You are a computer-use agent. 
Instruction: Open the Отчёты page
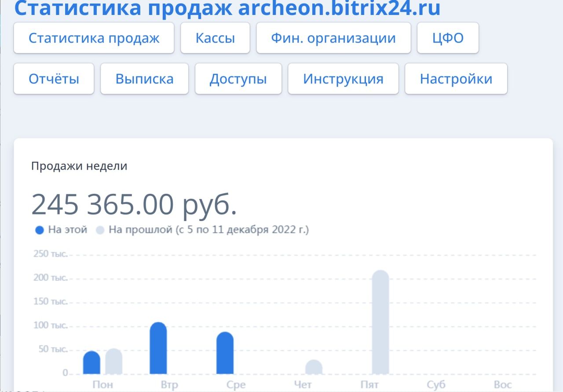(54, 79)
